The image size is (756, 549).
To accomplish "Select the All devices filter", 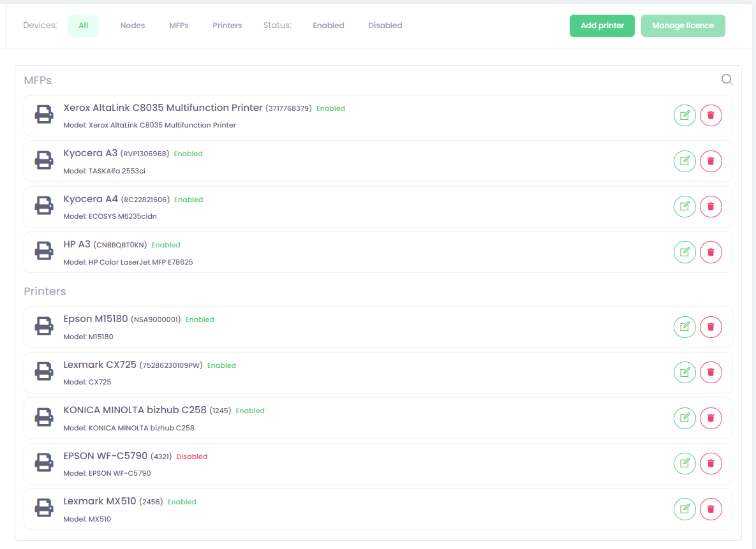I will 84,26.
